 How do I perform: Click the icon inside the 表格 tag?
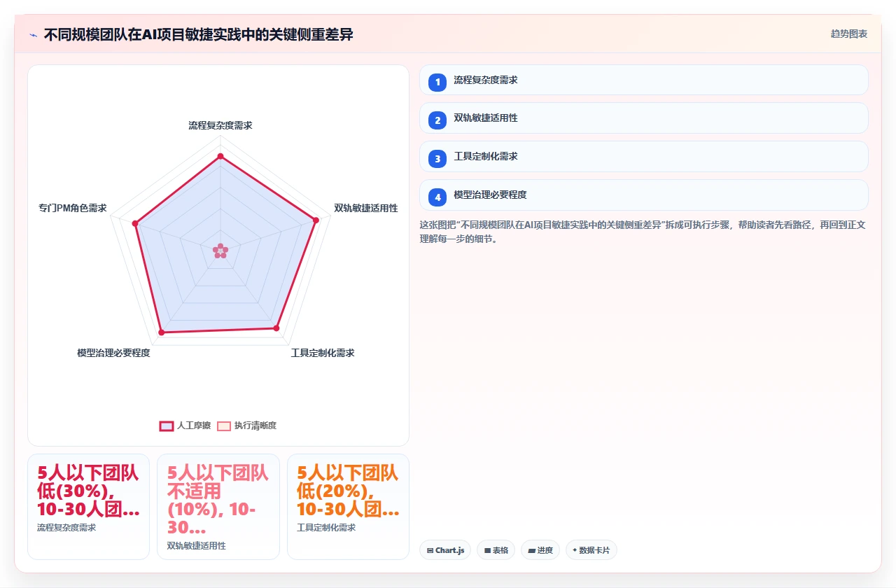(x=487, y=551)
